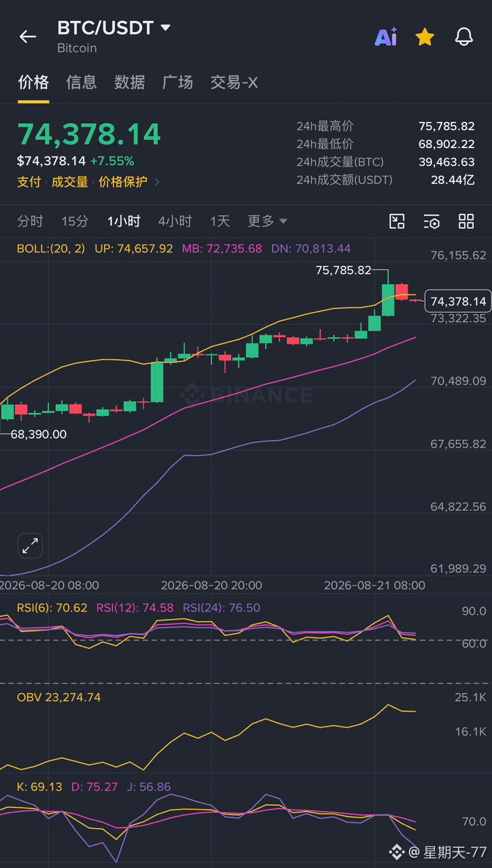Tap the OBV 23,274.74 label
The width and height of the screenshot is (492, 868).
(x=59, y=697)
